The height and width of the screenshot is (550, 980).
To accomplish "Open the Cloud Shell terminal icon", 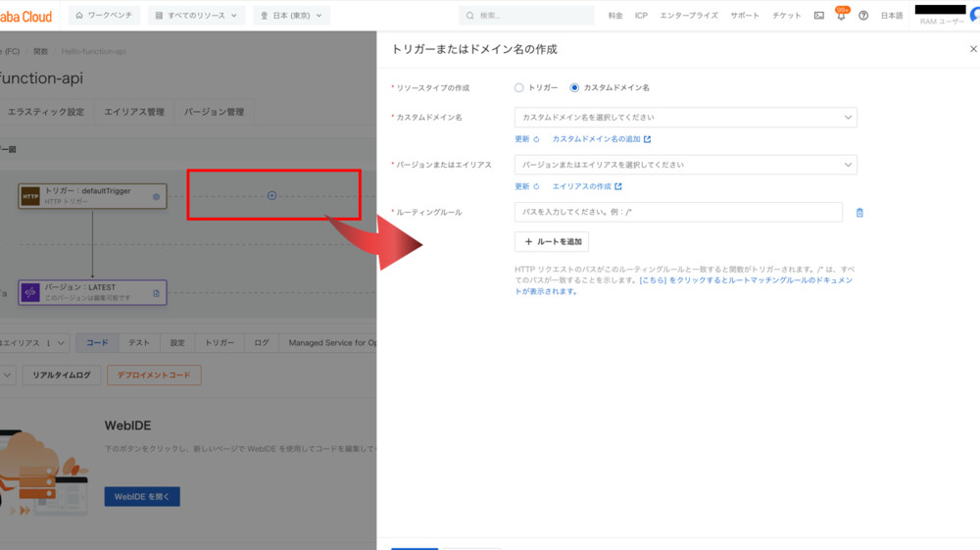I will 818,16.
